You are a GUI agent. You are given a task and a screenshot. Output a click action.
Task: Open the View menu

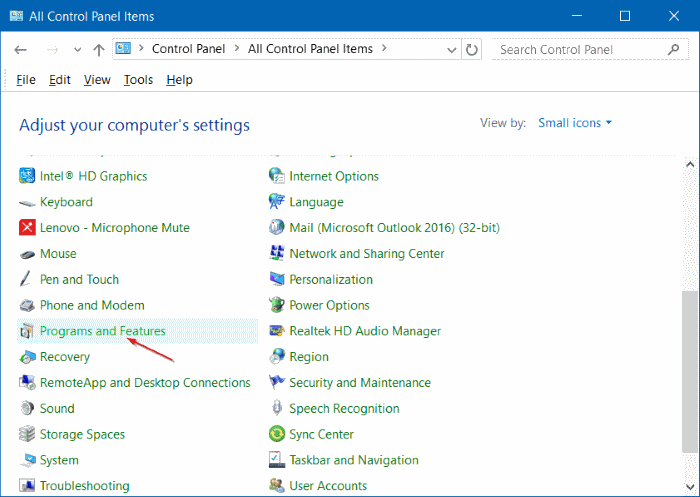click(x=97, y=80)
